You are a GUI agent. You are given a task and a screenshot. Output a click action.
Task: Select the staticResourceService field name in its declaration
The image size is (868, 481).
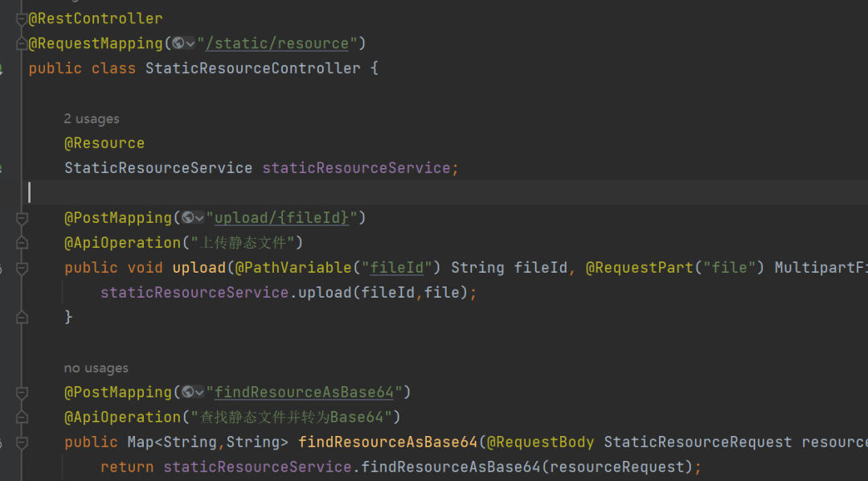click(356, 168)
